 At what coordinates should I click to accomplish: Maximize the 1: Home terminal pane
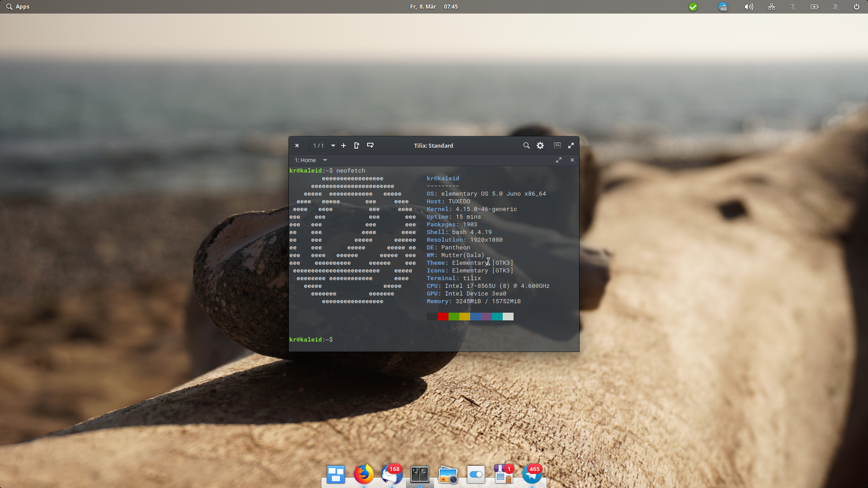coord(559,160)
